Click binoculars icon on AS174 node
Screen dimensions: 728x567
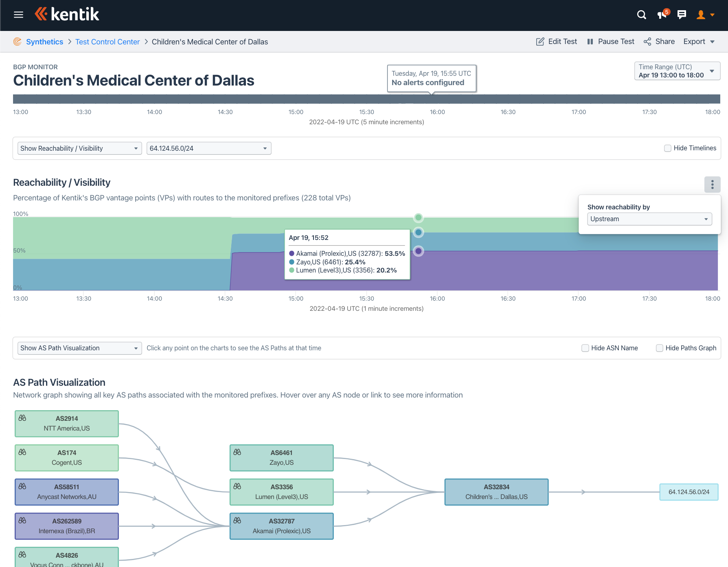coord(22,452)
